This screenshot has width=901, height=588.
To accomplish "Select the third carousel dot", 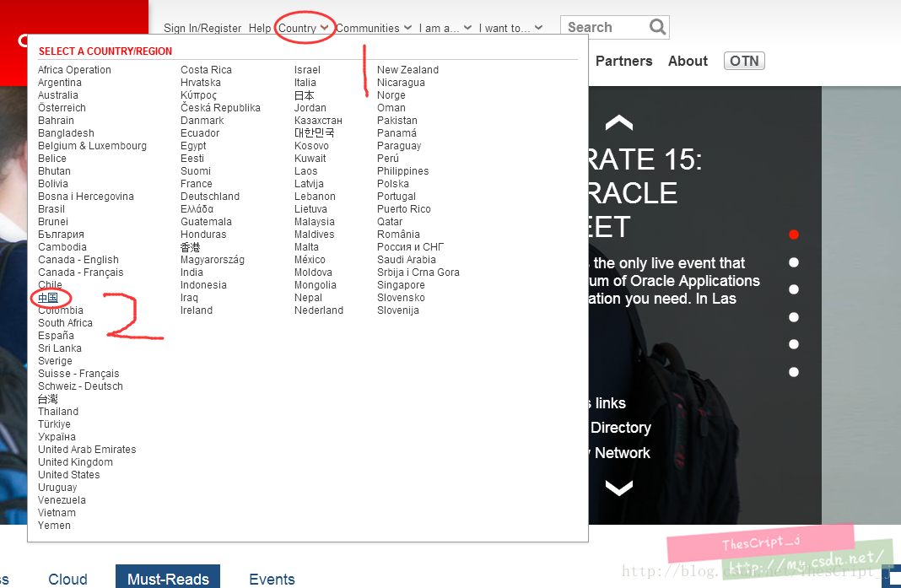I will pyautogui.click(x=794, y=289).
